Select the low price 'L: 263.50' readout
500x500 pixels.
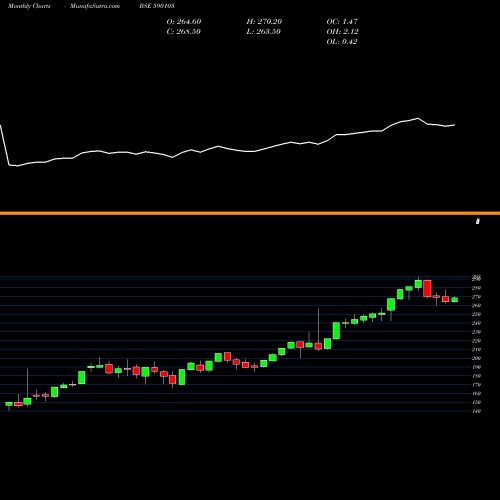click(x=264, y=32)
